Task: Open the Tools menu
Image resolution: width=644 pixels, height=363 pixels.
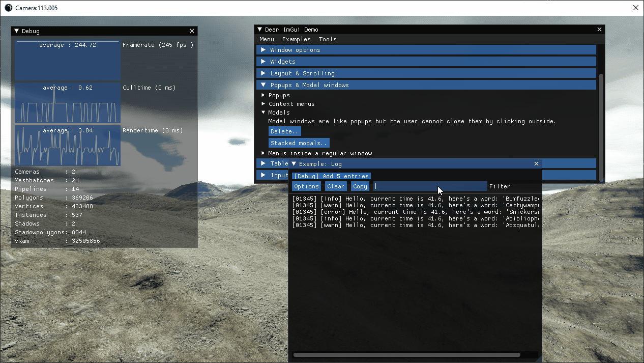Action: tap(328, 39)
